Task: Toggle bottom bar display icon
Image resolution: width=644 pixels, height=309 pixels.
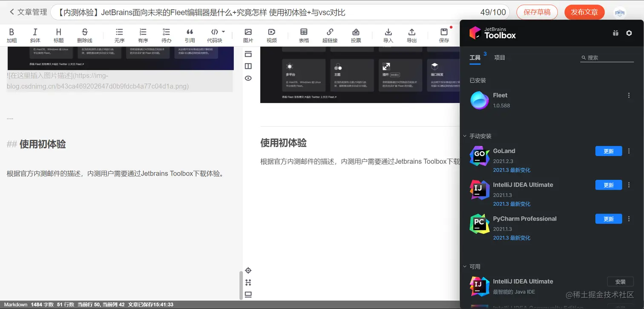Action: pyautogui.click(x=248, y=295)
